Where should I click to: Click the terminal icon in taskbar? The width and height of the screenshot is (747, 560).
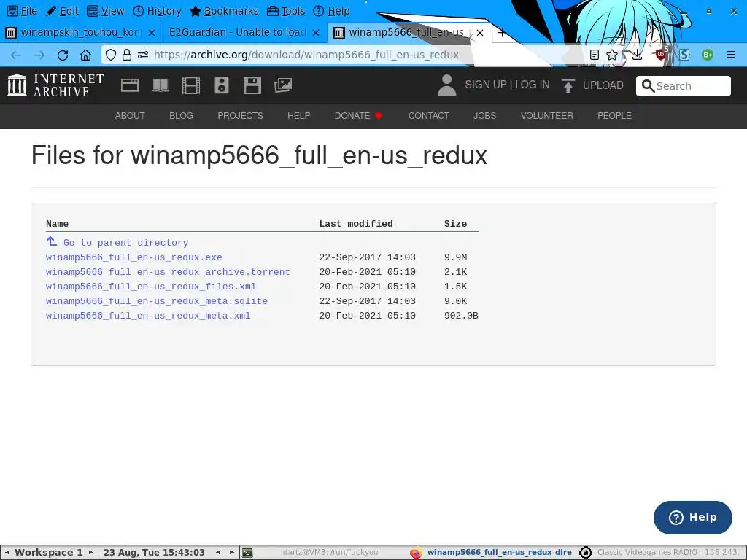coord(247,553)
